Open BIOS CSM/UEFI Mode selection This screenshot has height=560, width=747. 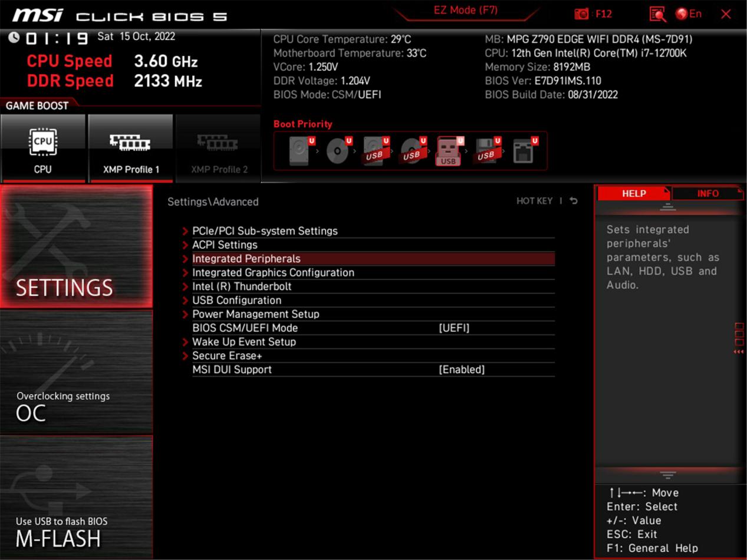(454, 328)
